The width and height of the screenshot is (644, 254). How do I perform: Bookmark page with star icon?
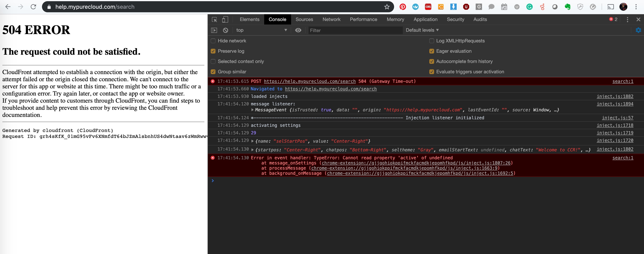pyautogui.click(x=387, y=7)
